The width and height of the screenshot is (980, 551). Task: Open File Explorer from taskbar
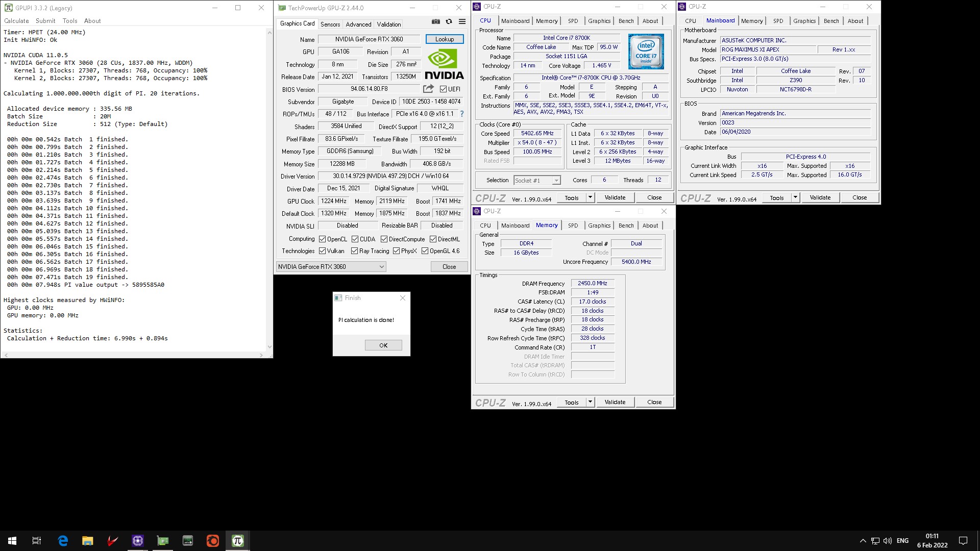(88, 541)
